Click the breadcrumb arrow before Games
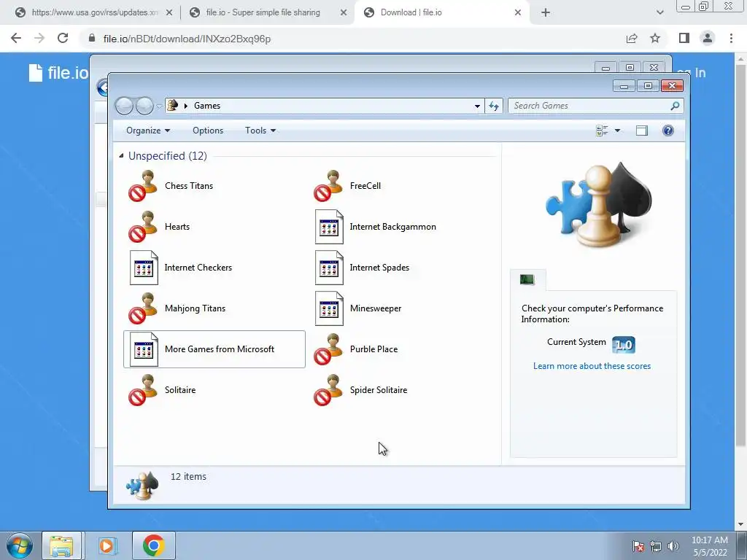The height and width of the screenshot is (560, 747). point(186,106)
